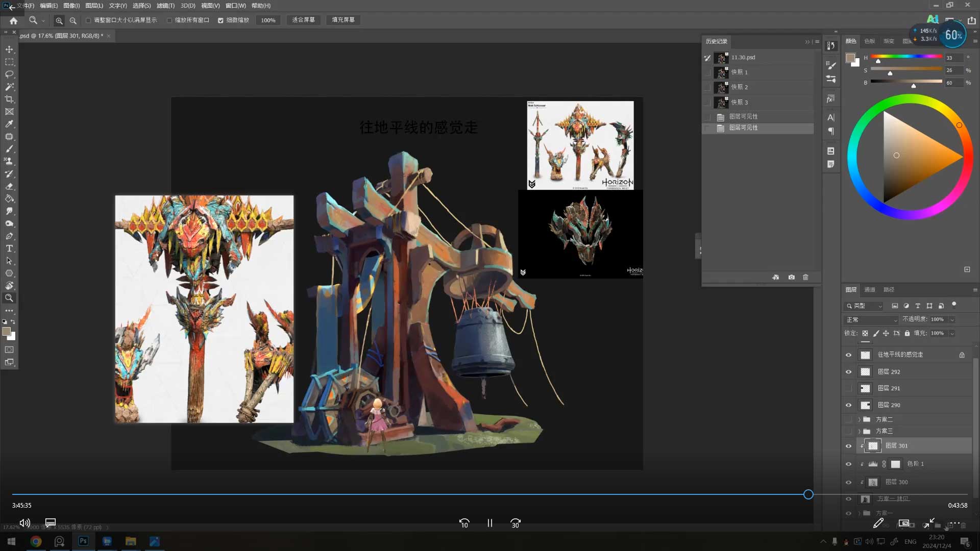Select the Crop tool
The image size is (980, 551).
point(9,99)
